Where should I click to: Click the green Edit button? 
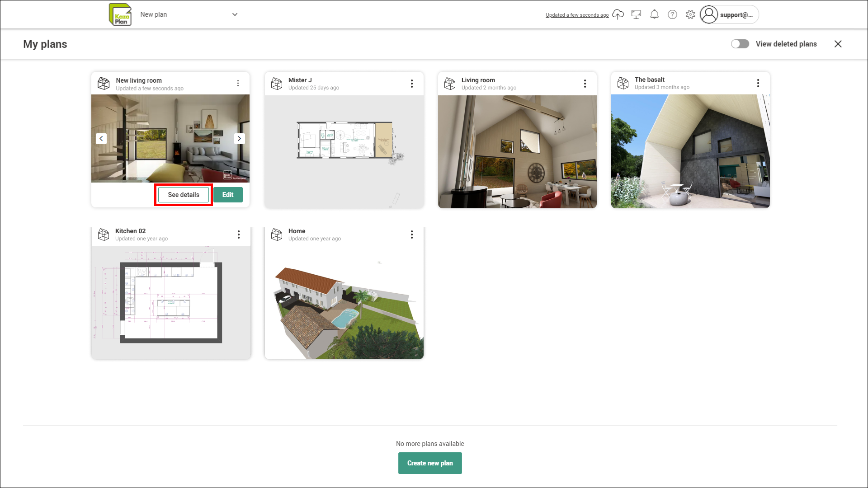click(228, 195)
